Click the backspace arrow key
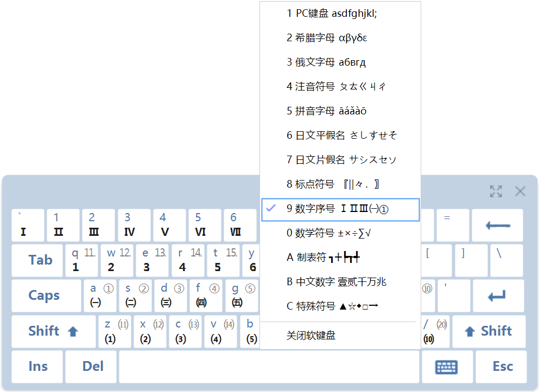This screenshot has height=392, width=539. [x=497, y=225]
